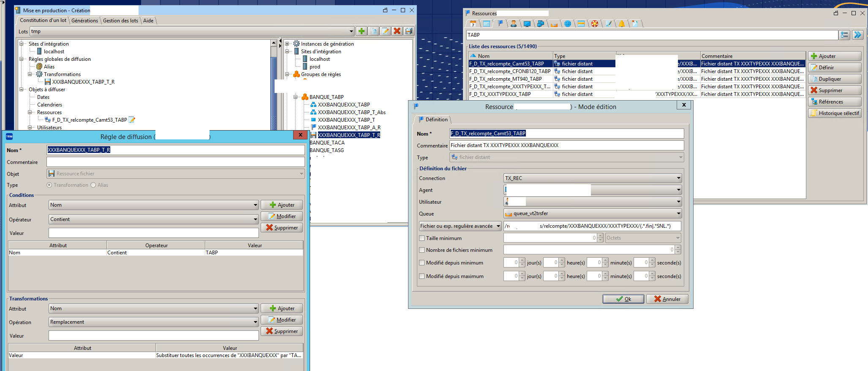Screen dimensions: 868x371
Task: Click Ajouter in the Conditions section
Action: (x=282, y=205)
